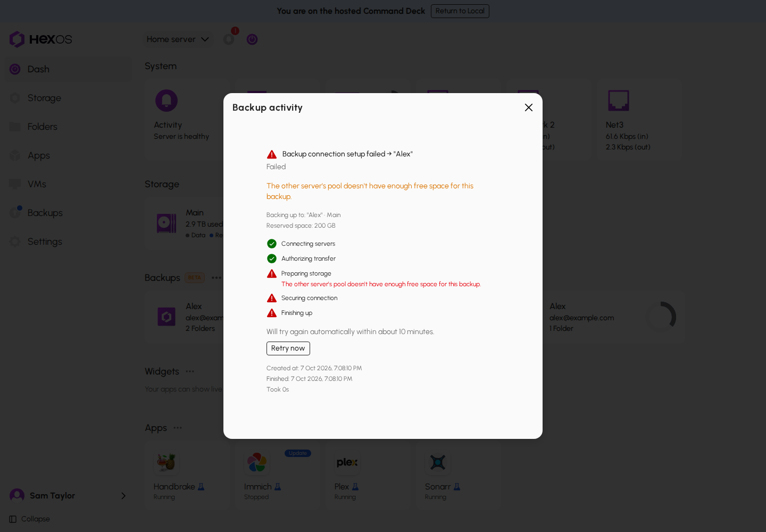
Task: Open the notifications bell icon
Action: click(229, 39)
